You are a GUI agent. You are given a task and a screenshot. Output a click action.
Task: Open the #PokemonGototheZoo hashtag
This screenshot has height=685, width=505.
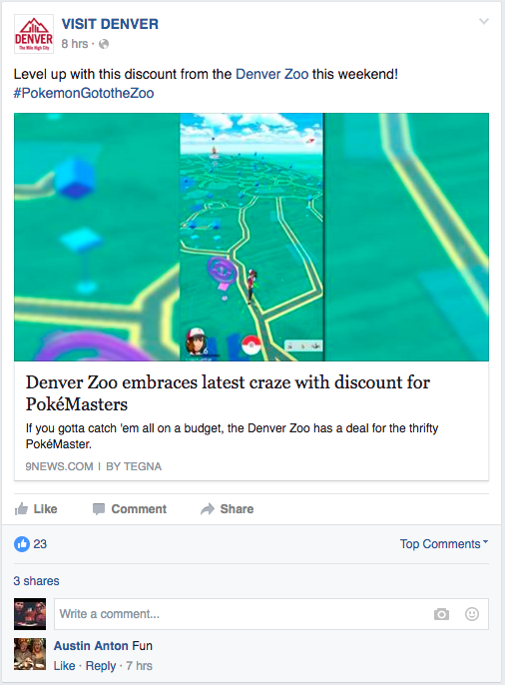[84, 93]
